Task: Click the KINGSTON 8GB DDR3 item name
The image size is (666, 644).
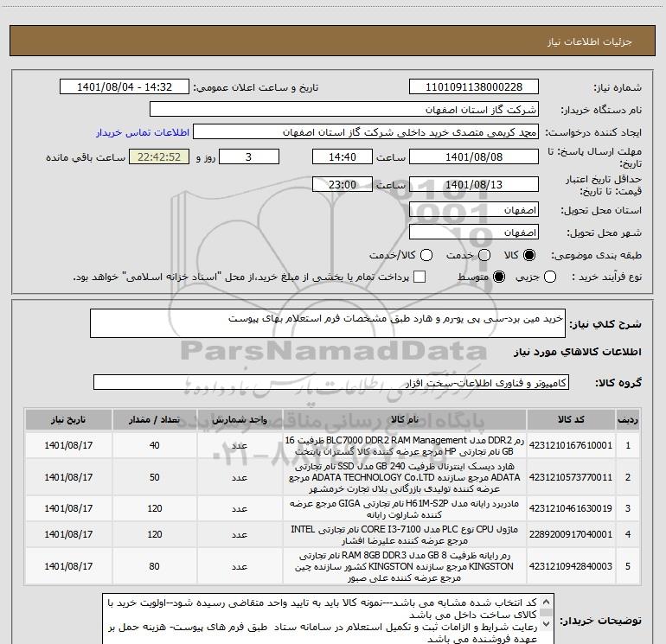Action: pyautogui.click(x=405, y=566)
